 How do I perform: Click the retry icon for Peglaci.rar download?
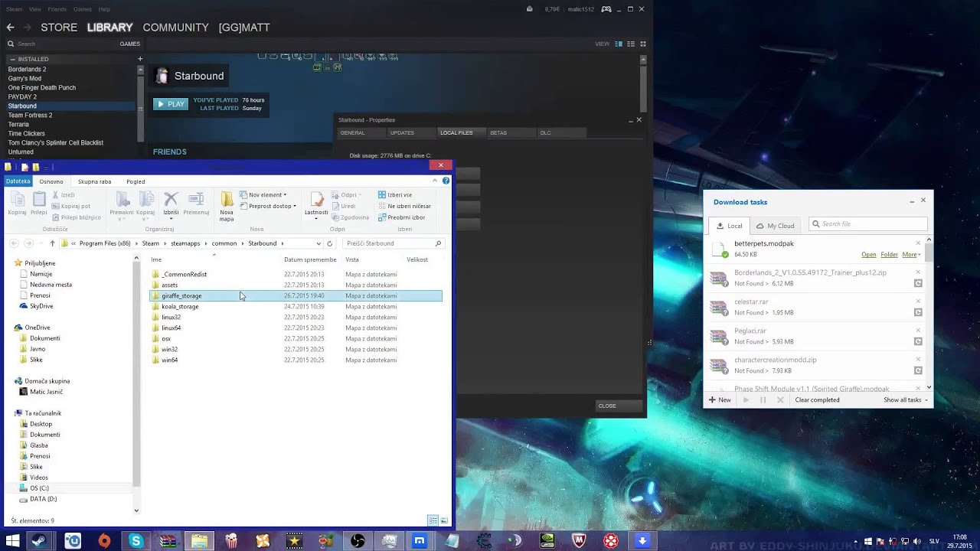[918, 341]
